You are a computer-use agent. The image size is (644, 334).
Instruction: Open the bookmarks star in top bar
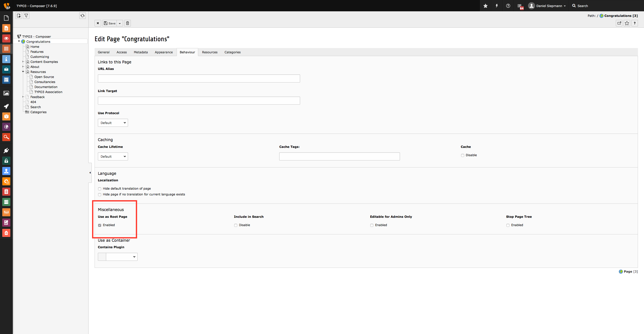(486, 6)
